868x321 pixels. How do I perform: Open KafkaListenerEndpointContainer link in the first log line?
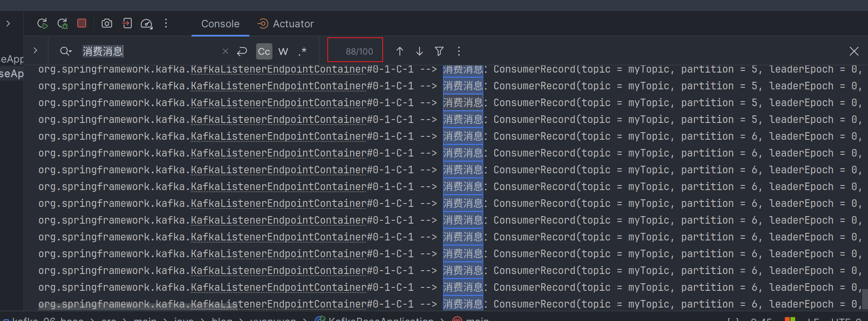pos(279,69)
